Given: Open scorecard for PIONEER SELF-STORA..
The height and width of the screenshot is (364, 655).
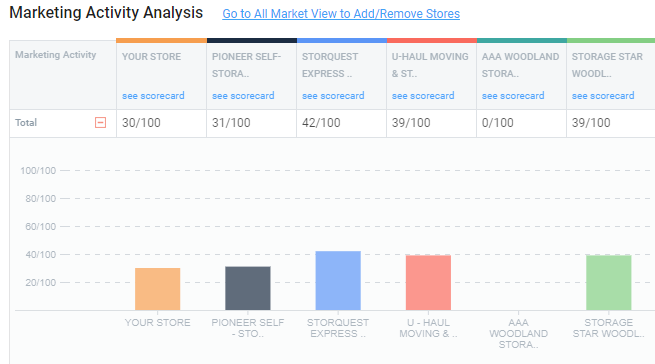Looking at the screenshot, I should tap(243, 96).
